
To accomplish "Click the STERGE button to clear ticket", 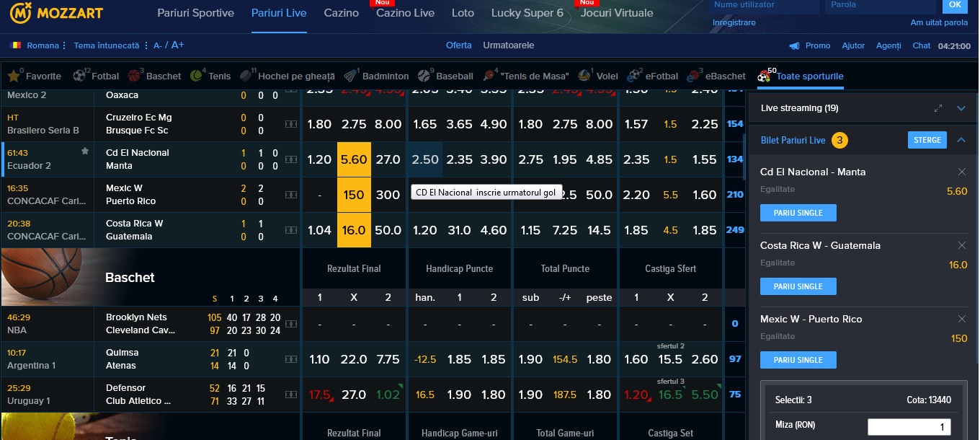I will [x=927, y=140].
